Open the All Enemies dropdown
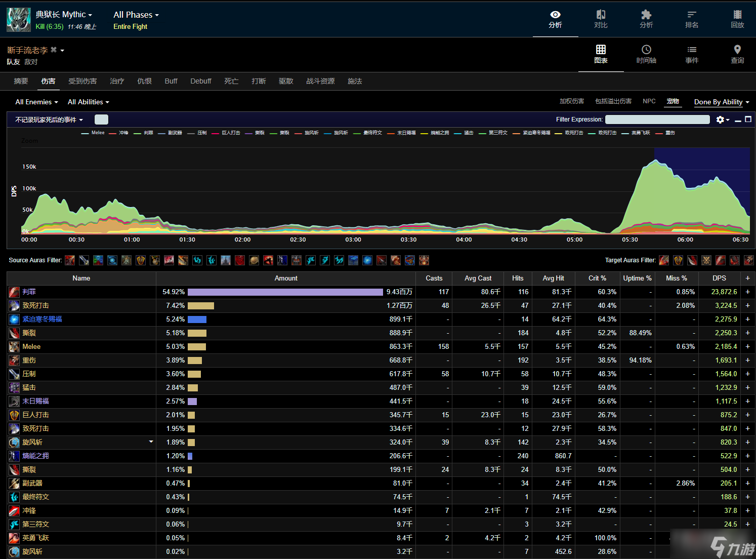This screenshot has height=559, width=756. tap(36, 102)
